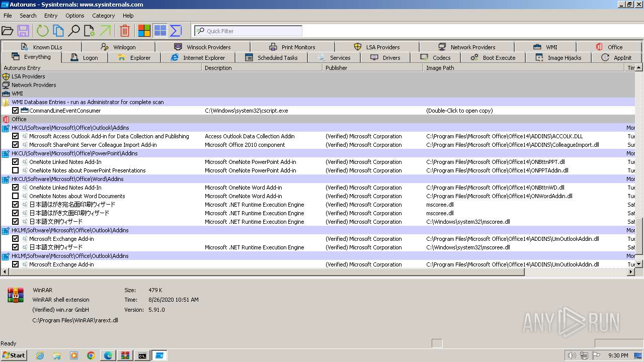
Task: Open the Category menu
Action: click(x=104, y=16)
